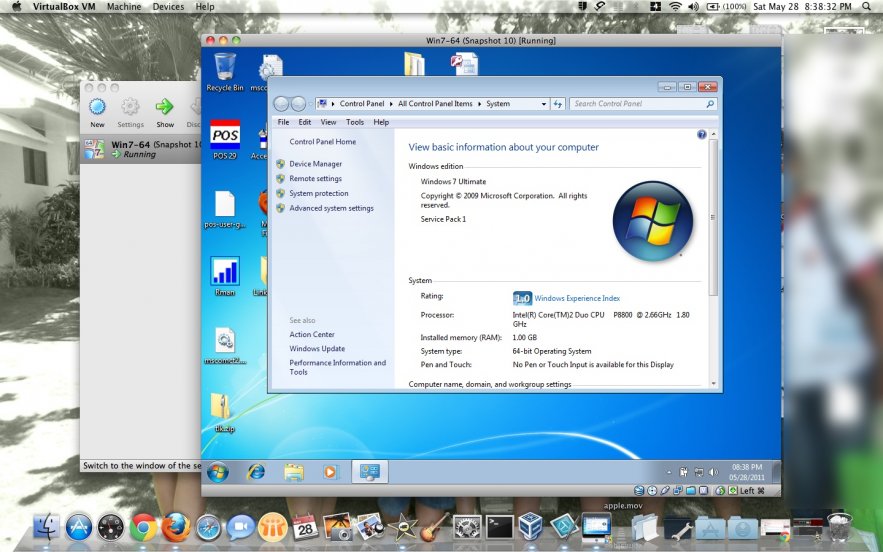Click Show in VirtualBox Manager toolbar
Screen dimensions: 883x552
point(164,113)
